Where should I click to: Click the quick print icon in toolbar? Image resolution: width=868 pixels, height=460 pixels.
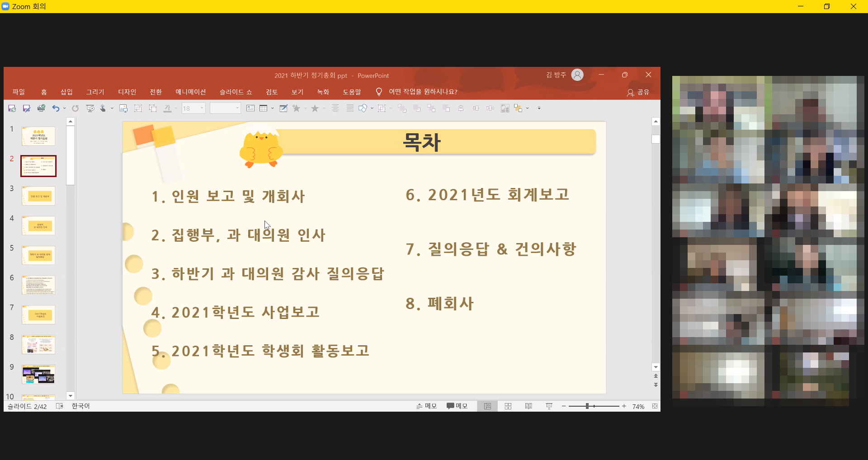(x=41, y=108)
